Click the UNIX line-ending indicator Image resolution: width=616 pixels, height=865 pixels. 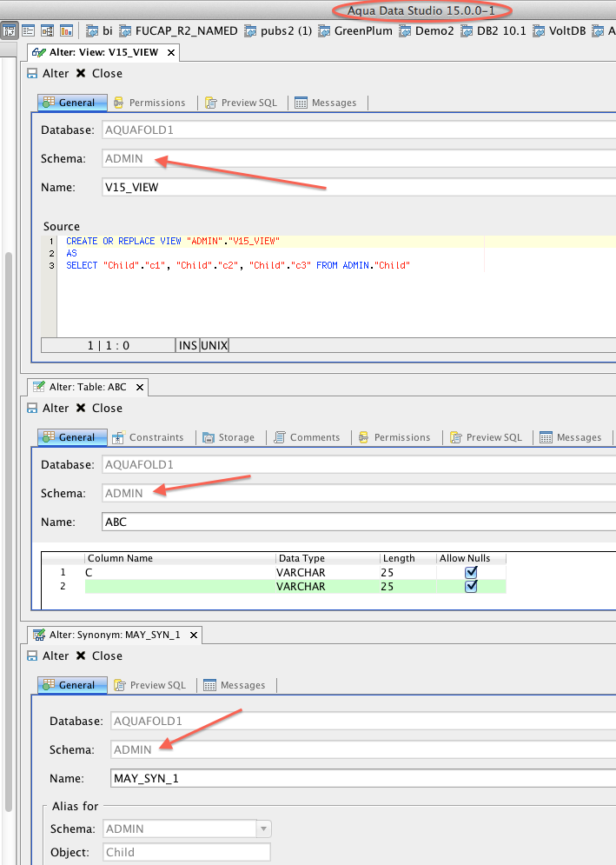(214, 345)
